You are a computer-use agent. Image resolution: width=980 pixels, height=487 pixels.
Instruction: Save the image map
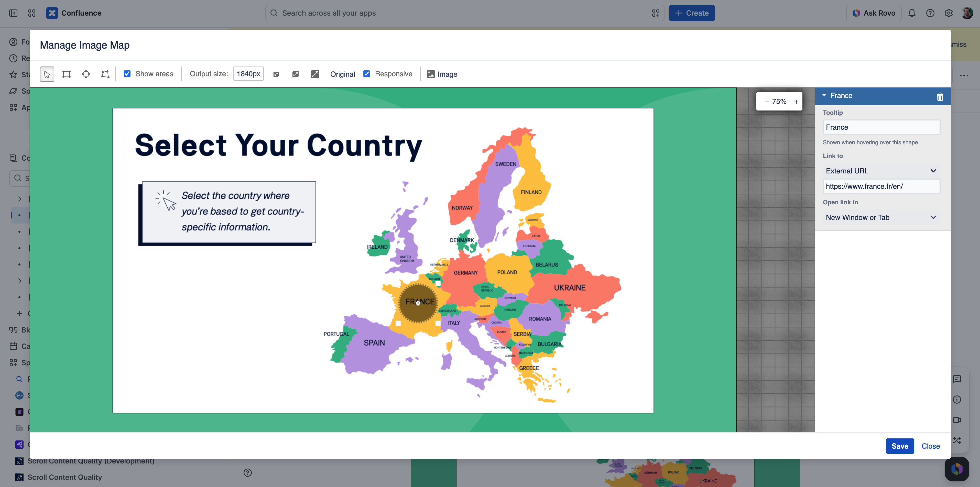900,446
